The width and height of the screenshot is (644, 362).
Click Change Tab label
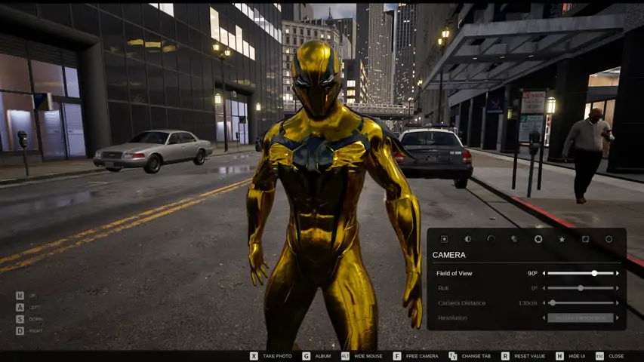[476, 356]
